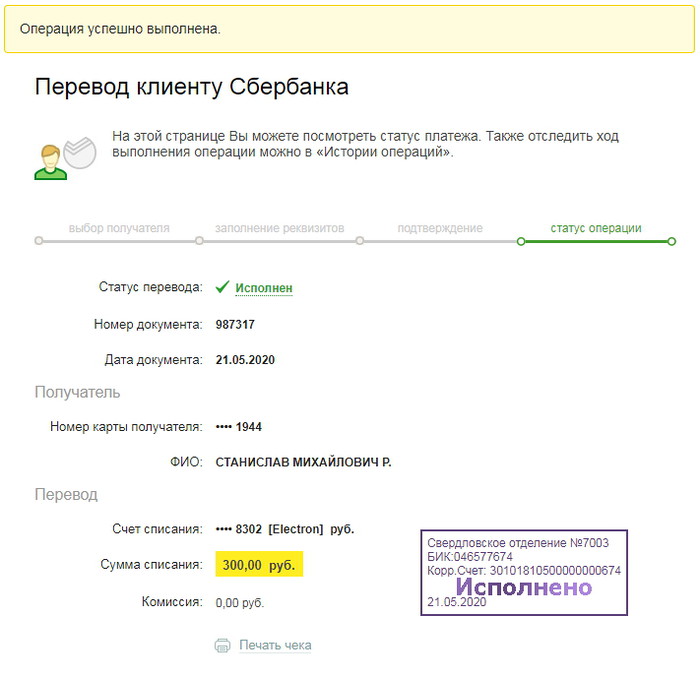Open the Печать чека link
Image resolution: width=700 pixels, height=678 pixels.
275,645
